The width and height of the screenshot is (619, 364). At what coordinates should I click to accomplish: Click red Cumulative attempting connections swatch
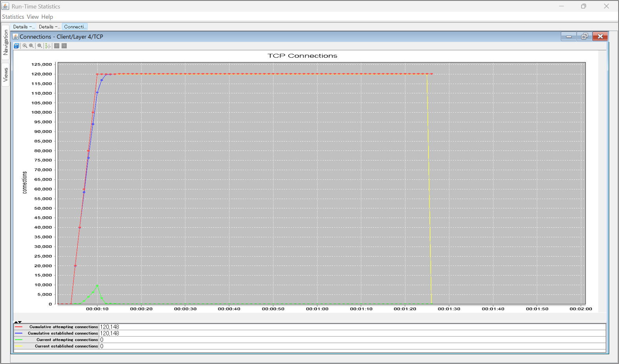(x=19, y=327)
